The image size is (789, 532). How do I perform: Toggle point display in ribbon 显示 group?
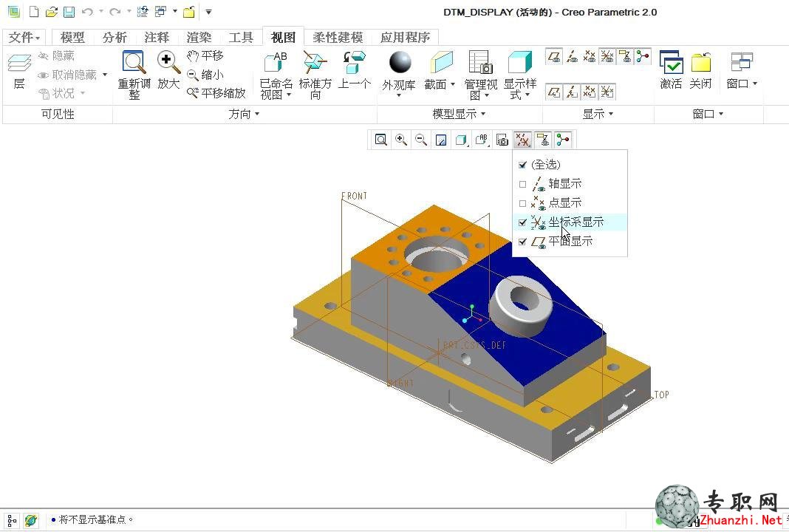pos(590,56)
